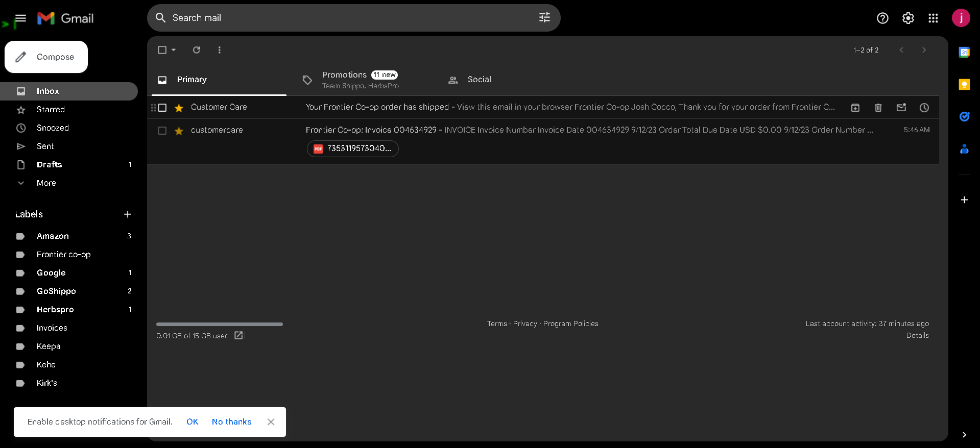Get add-ons plus icon
980x448 pixels.
click(x=964, y=200)
